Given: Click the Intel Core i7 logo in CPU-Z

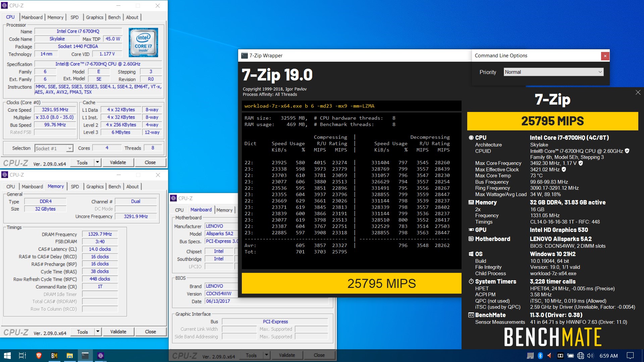Looking at the screenshot, I should [x=143, y=43].
